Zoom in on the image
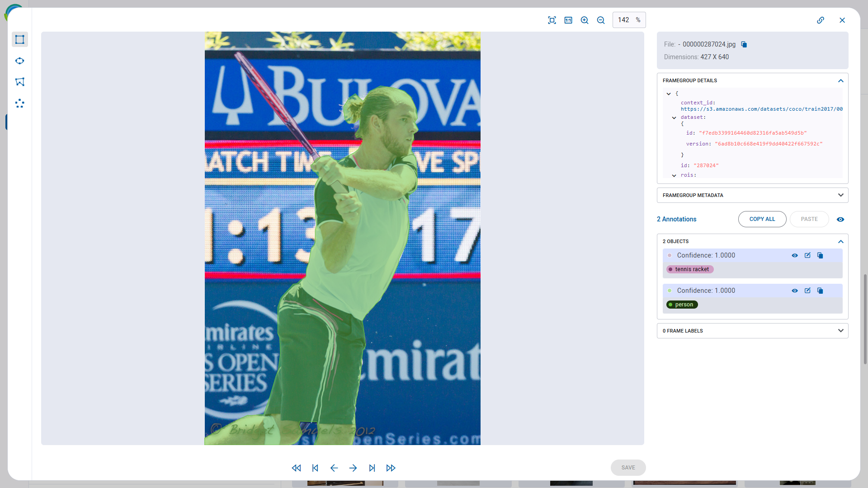The height and width of the screenshot is (488, 868). pos(584,20)
